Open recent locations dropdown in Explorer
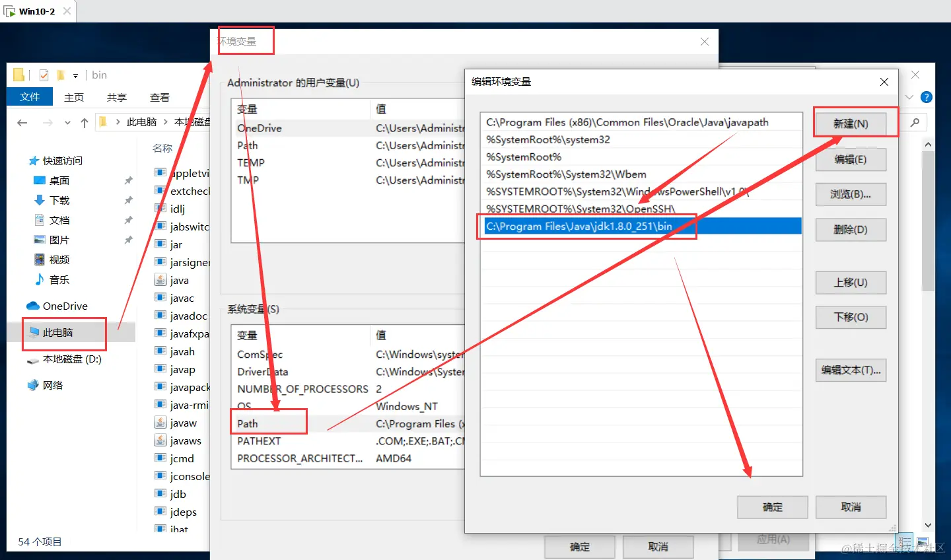This screenshot has width=951, height=560. [67, 123]
